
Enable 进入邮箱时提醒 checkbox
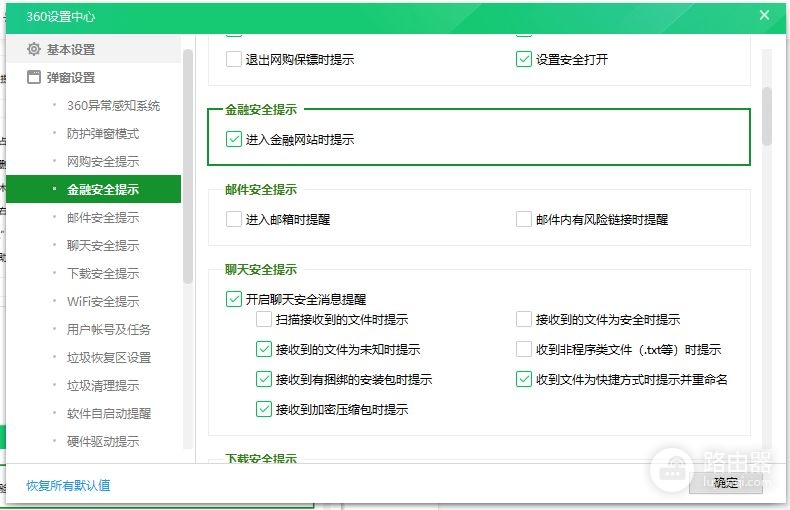234,219
